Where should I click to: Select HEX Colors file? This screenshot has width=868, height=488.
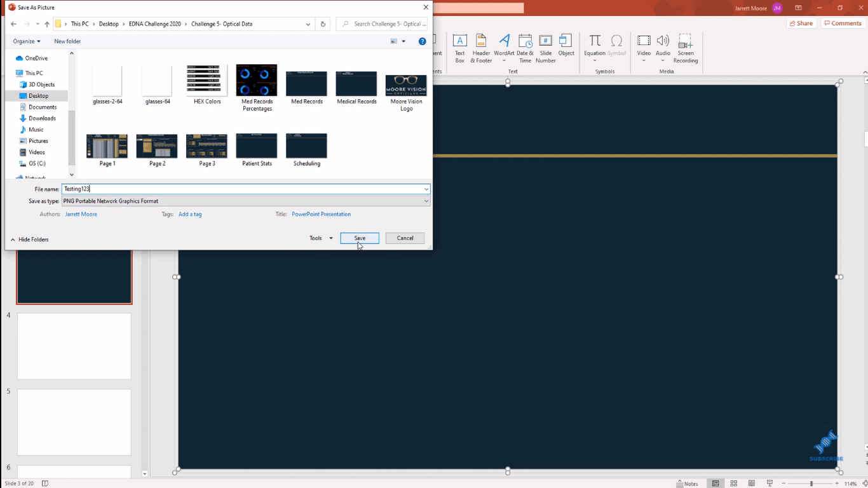pyautogui.click(x=207, y=85)
